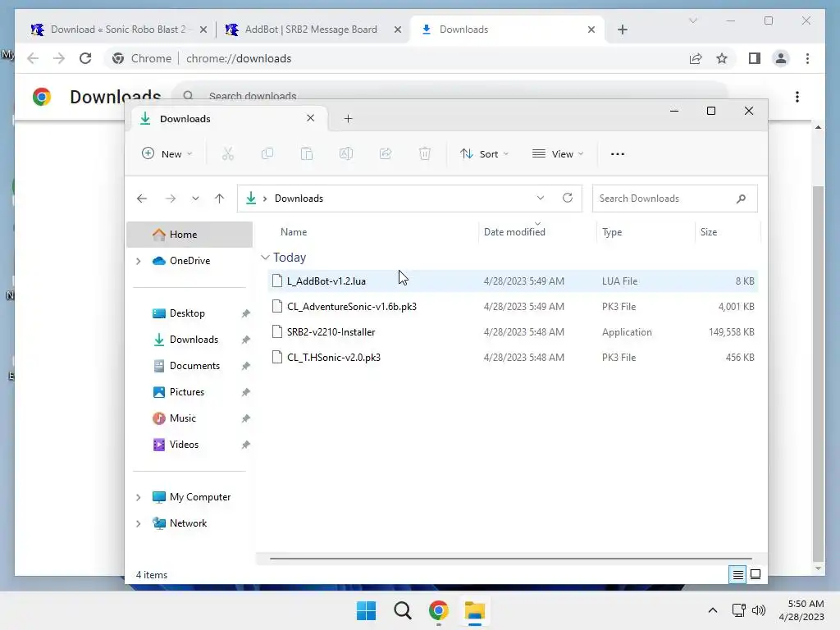Click the Rename icon in Explorer toolbar

click(346, 154)
